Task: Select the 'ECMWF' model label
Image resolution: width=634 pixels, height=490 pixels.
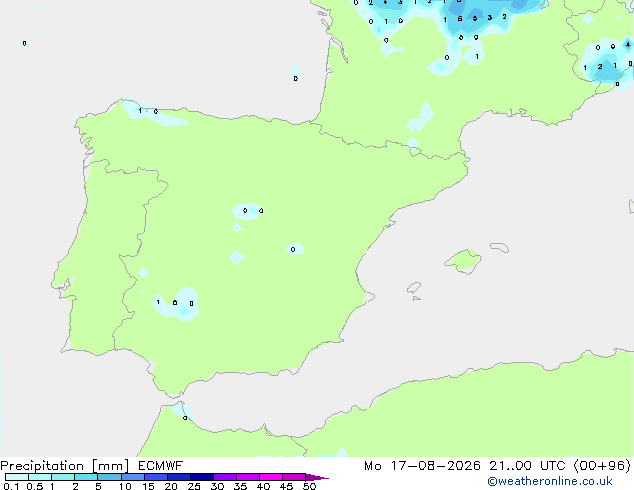Action: pos(161,466)
